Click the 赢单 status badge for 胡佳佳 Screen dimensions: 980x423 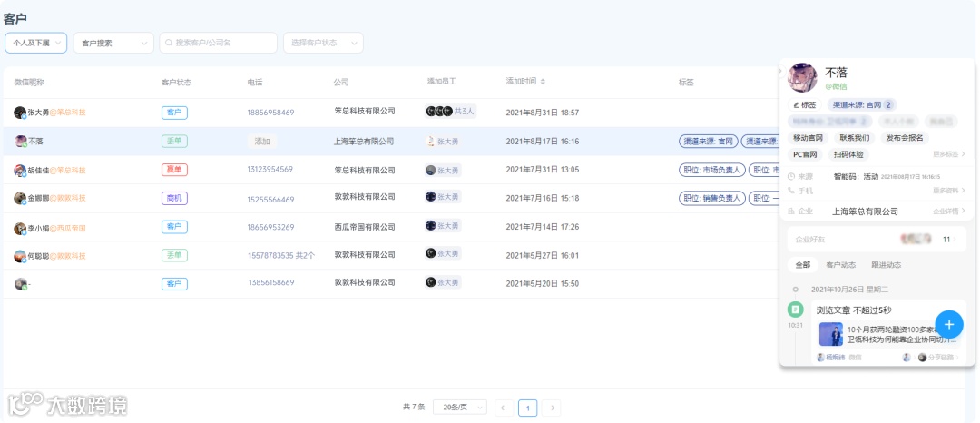174,170
